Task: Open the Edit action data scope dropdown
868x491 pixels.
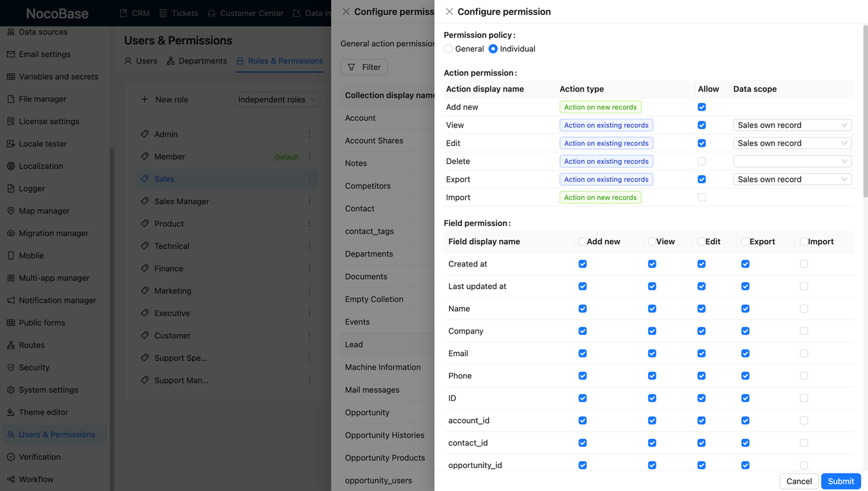Action: point(792,142)
